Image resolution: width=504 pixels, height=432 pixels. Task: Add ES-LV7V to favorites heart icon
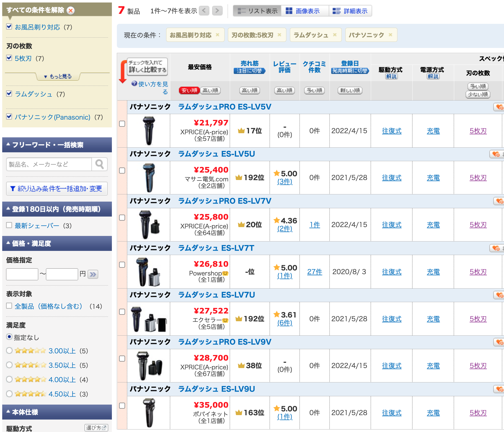coord(499,201)
